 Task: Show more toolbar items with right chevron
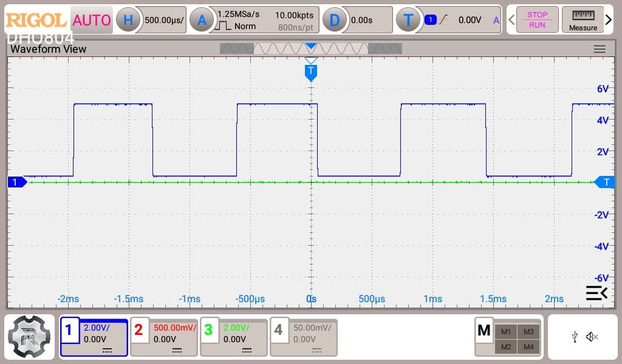click(609, 19)
